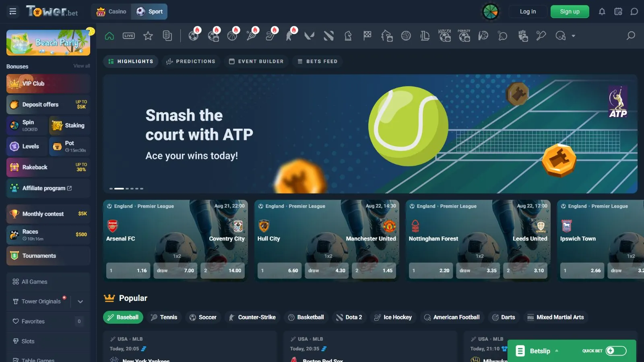Select the Basketball sport icon
The image size is (644, 362).
tap(232, 36)
